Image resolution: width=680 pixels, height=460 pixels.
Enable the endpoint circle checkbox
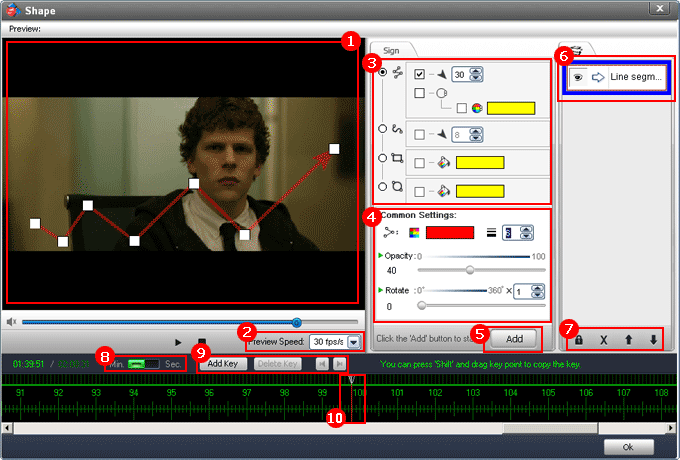pyautogui.click(x=419, y=93)
